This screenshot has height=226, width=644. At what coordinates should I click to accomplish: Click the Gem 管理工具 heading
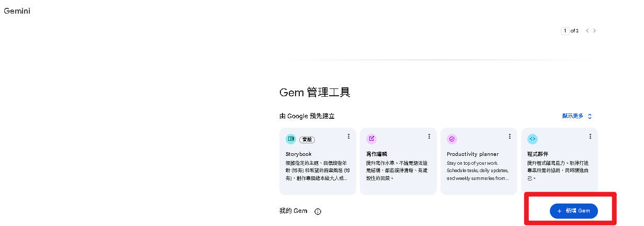pyautogui.click(x=315, y=93)
